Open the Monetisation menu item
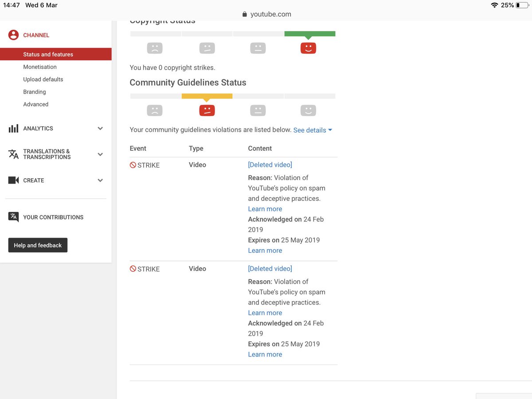The image size is (532, 399). pos(40,67)
